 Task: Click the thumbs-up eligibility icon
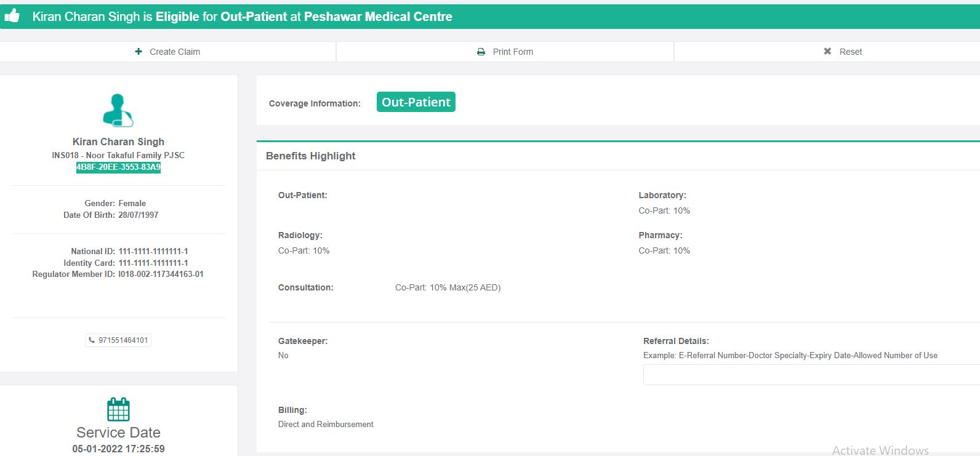[12, 16]
